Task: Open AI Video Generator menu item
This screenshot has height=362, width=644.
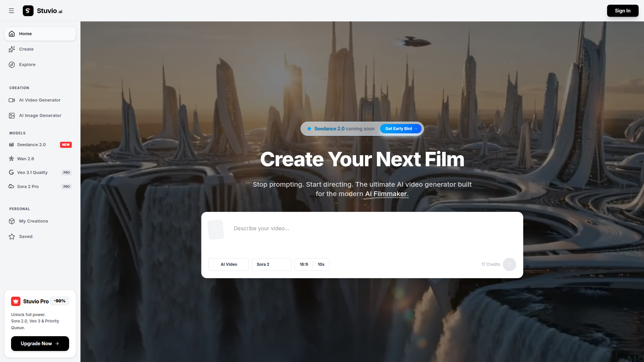Action: tap(40, 100)
